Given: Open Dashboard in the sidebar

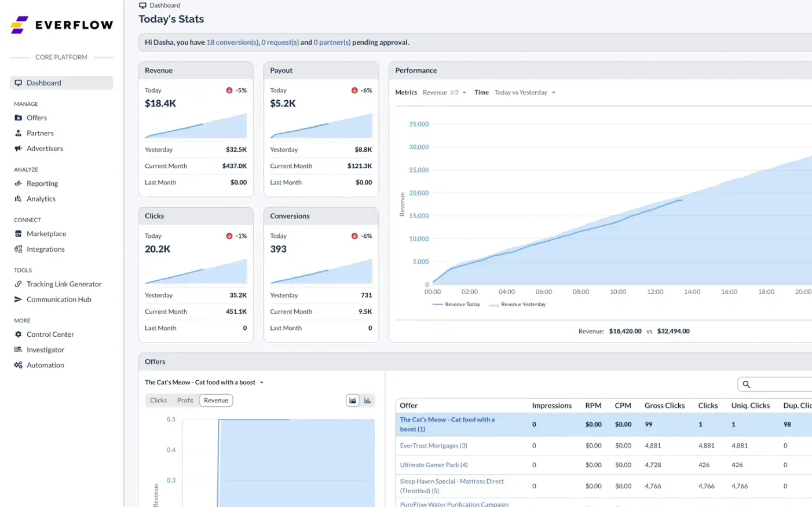Looking at the screenshot, I should (61, 83).
